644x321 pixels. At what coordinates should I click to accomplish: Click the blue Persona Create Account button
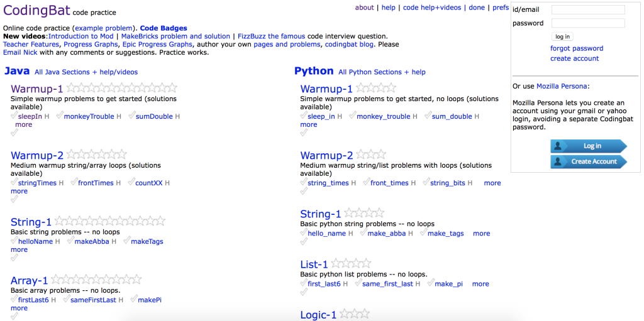(x=589, y=161)
